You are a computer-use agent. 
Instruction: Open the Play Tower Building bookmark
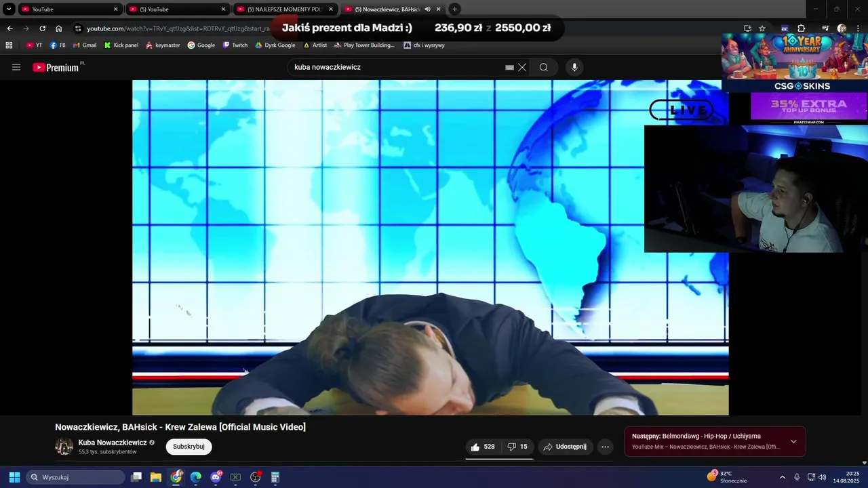click(x=364, y=45)
